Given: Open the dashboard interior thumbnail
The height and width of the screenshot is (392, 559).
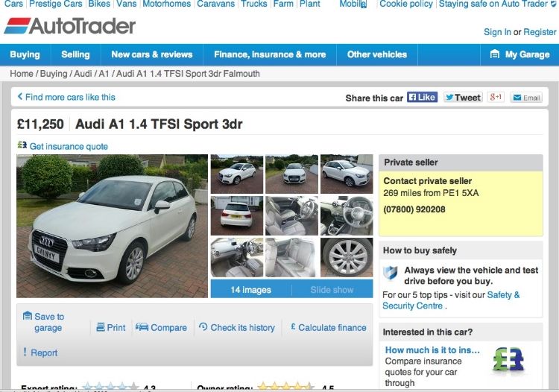Looking at the screenshot, I should [237, 257].
